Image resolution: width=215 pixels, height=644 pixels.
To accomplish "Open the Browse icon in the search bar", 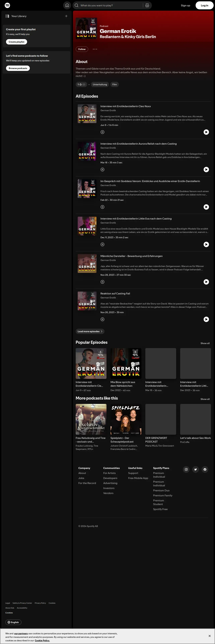I will pyautogui.click(x=147, y=5).
